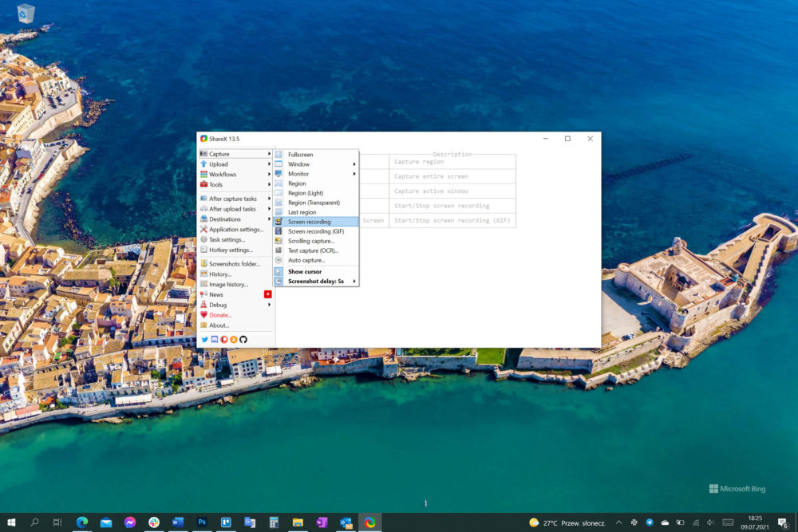This screenshot has width=798, height=532.
Task: Expand Destinations submenu
Action: click(235, 219)
